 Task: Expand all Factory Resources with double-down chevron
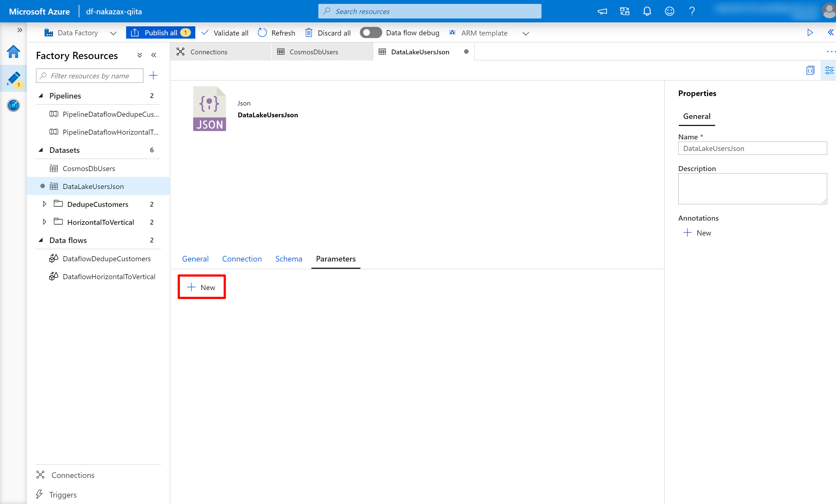(140, 55)
